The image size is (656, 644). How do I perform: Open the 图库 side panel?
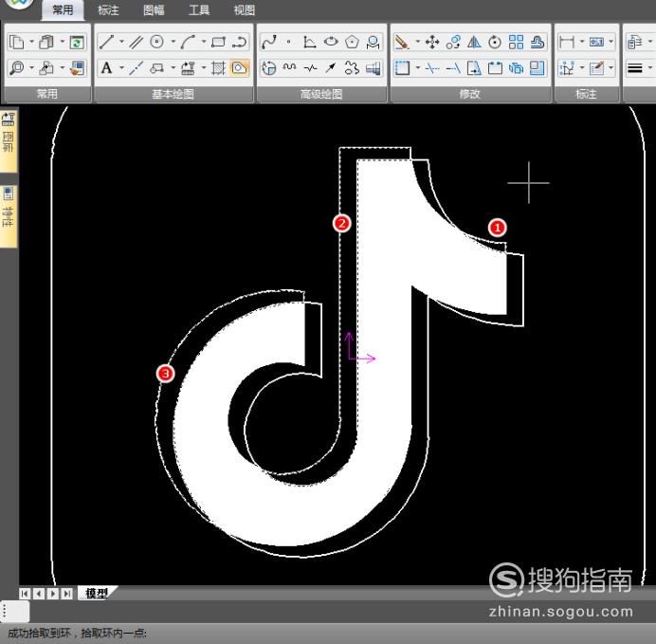pyautogui.click(x=9, y=140)
